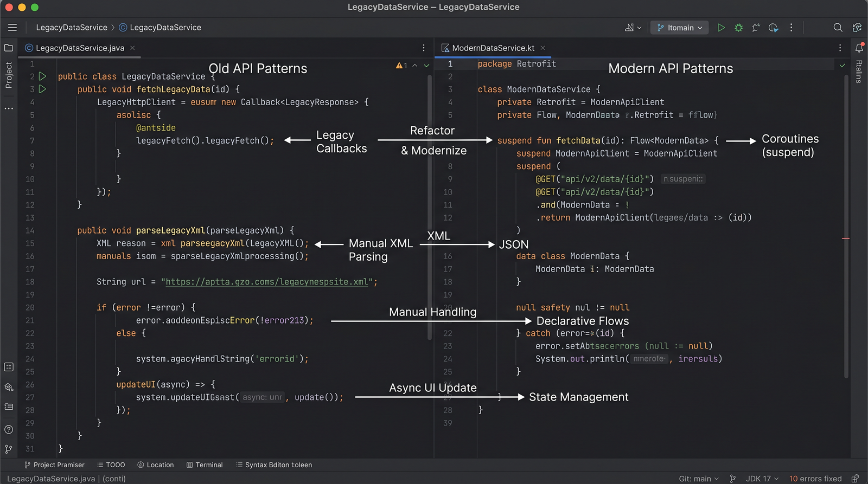
Task: Open the Syntax Bditon toleen tab
Action: [x=274, y=465]
